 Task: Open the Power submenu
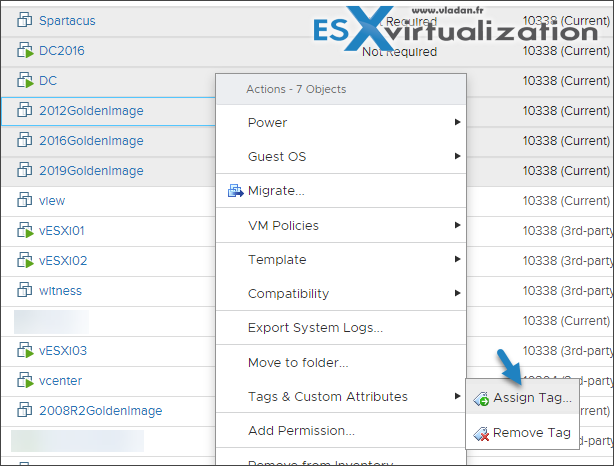tap(341, 123)
